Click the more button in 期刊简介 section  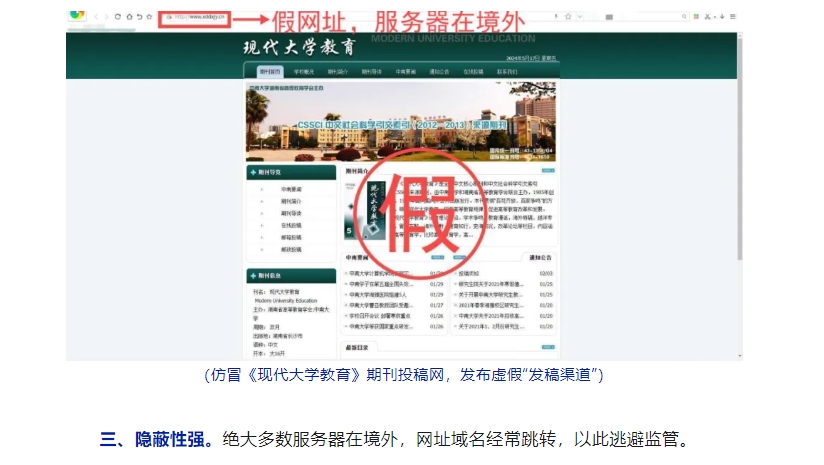548,171
